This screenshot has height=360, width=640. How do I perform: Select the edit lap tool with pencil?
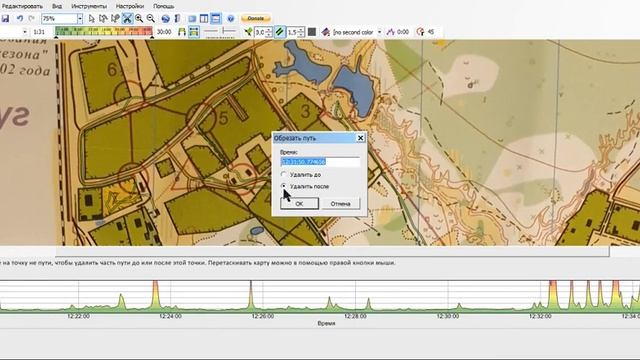click(116, 18)
